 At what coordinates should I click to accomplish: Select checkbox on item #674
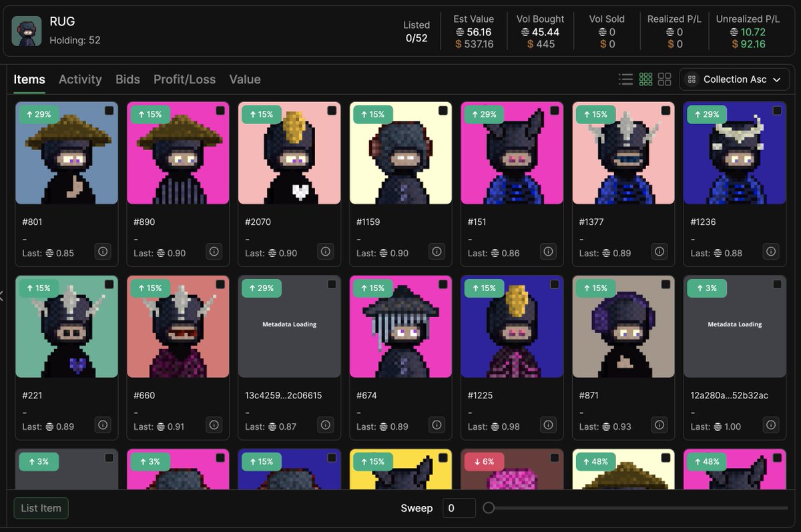pos(443,284)
